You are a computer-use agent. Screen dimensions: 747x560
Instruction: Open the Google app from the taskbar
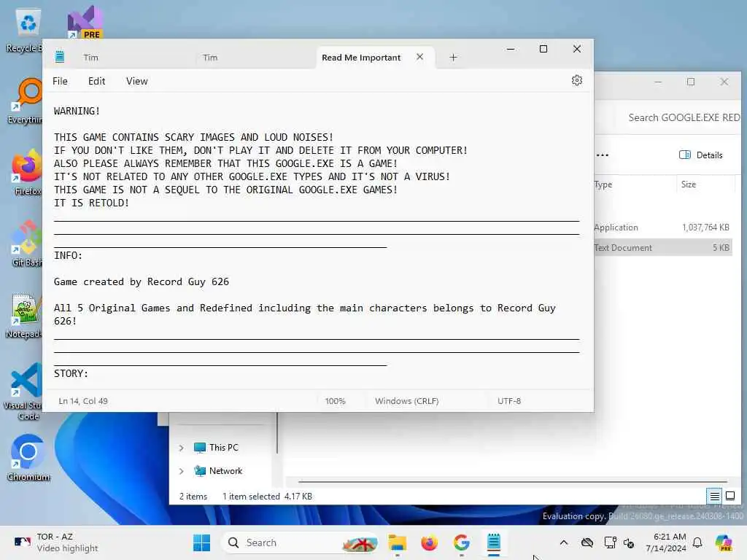pyautogui.click(x=461, y=542)
